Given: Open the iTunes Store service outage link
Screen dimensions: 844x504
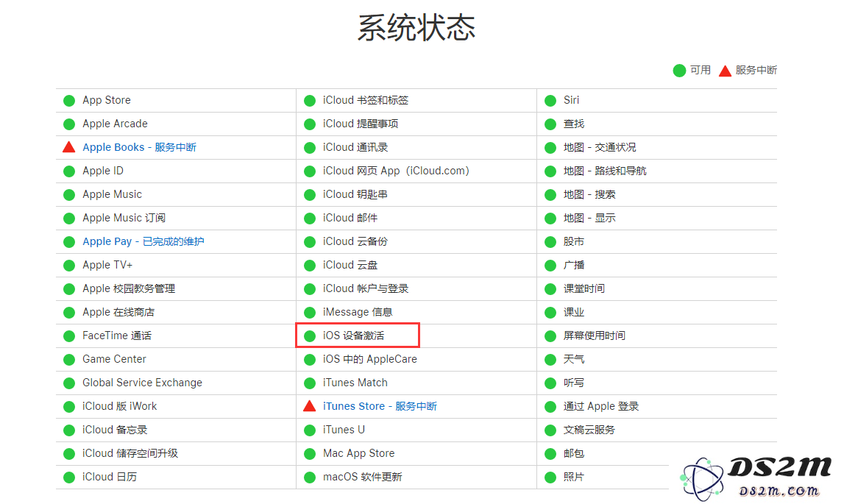Looking at the screenshot, I should [x=380, y=406].
